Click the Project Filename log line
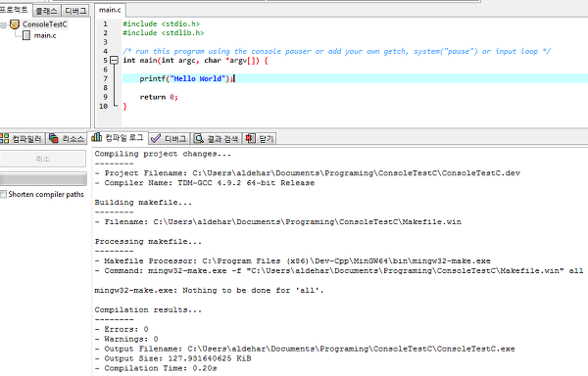This screenshot has width=588, height=376. [x=308, y=173]
